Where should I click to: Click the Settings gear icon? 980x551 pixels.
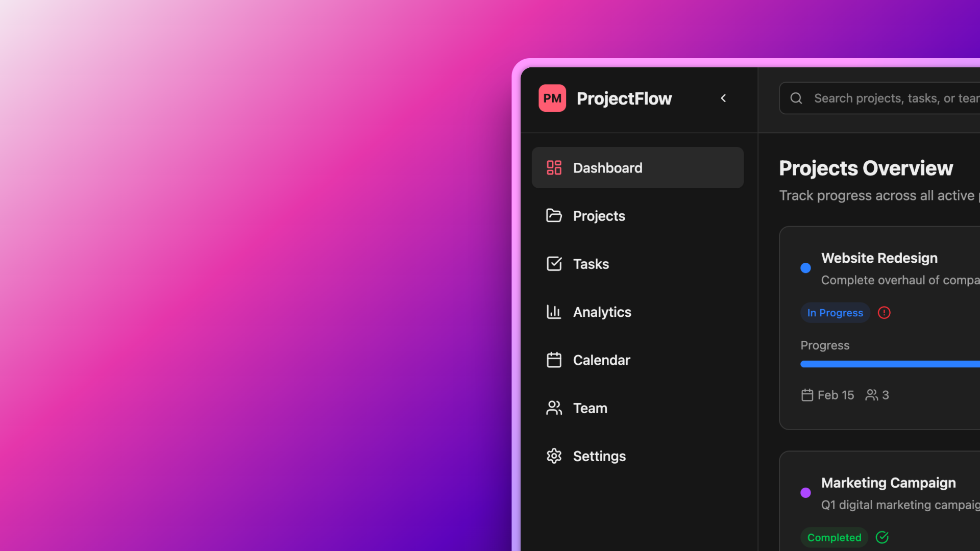coord(554,456)
